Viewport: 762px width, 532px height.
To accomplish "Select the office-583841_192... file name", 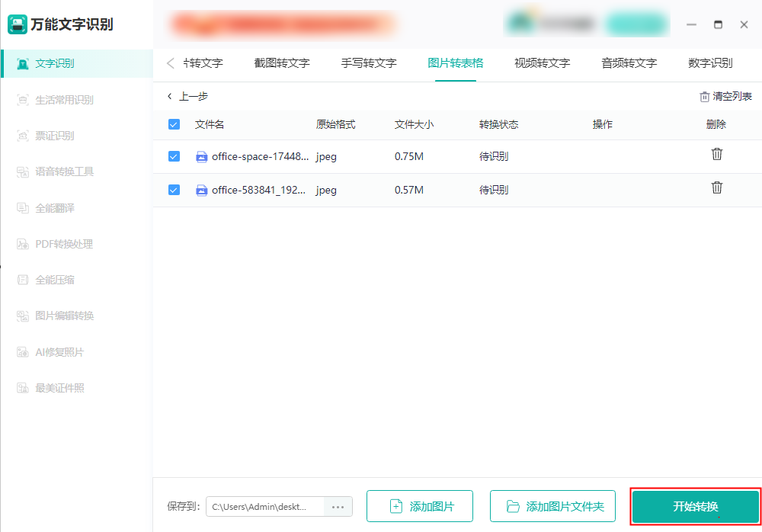I will tap(258, 190).
